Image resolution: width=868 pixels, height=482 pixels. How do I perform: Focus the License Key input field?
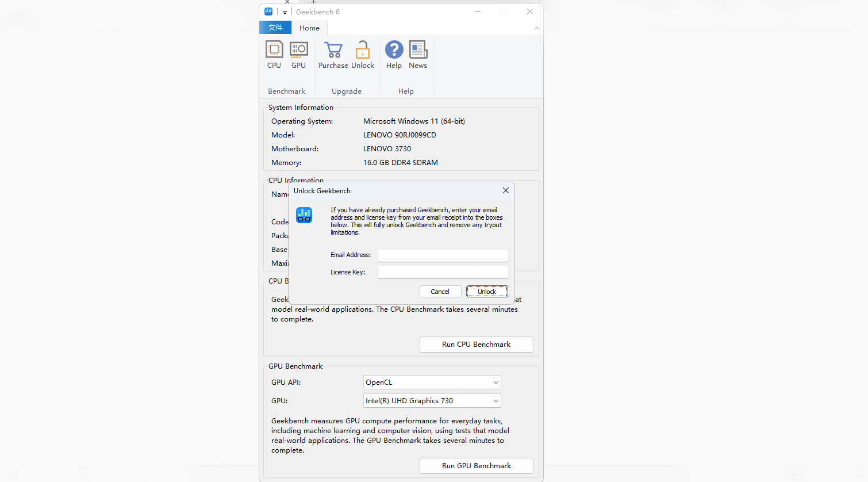(443, 272)
